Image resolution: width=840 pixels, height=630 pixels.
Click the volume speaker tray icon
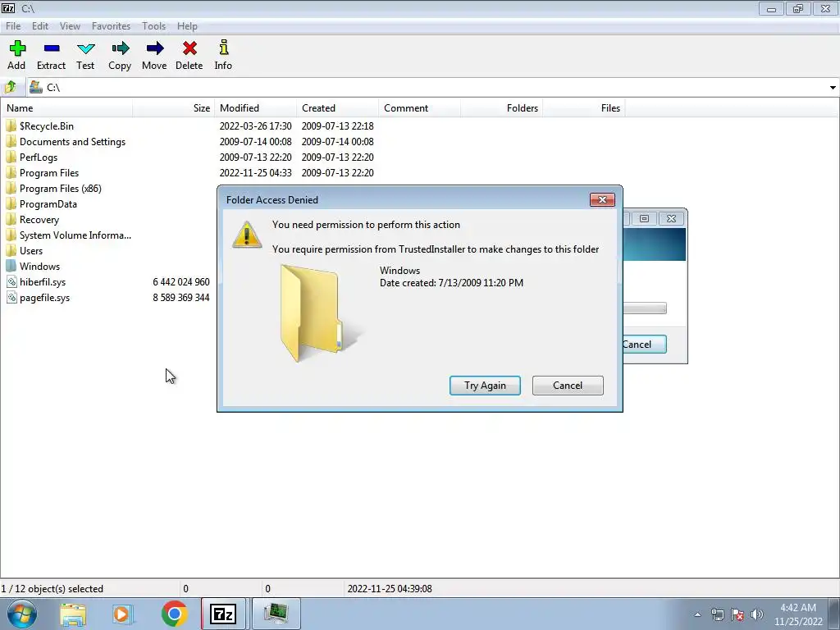click(x=757, y=614)
